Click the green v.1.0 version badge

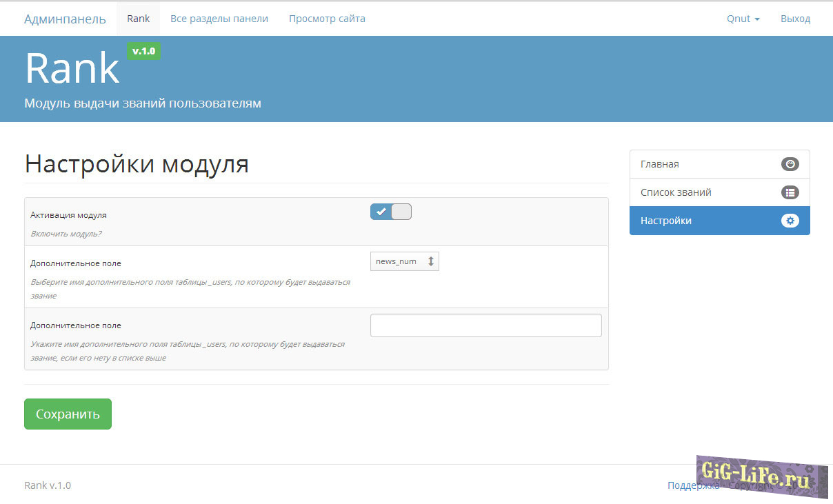point(143,51)
